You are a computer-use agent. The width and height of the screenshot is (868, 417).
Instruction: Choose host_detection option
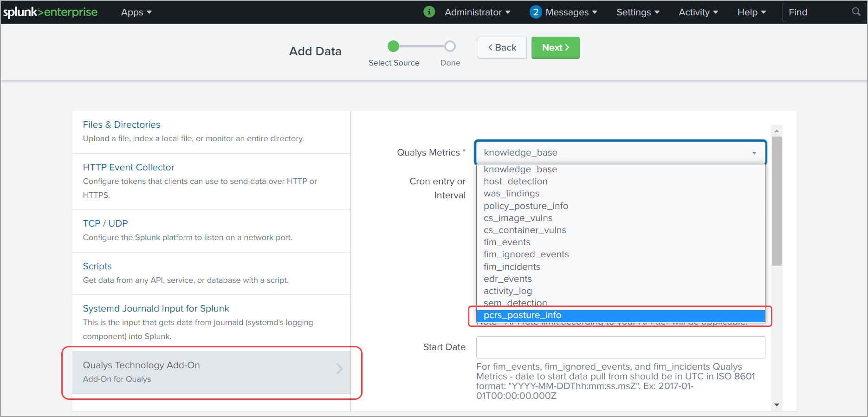pyautogui.click(x=515, y=182)
